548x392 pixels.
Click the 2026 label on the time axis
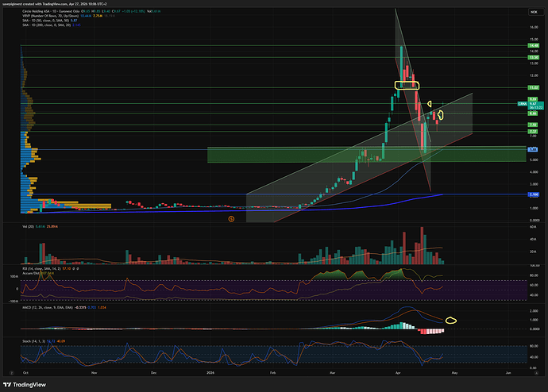210,371
